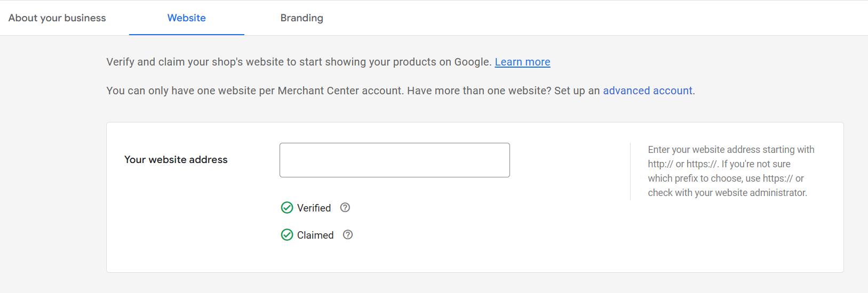
Task: Click the vertical divider beside the help text
Action: click(630, 171)
